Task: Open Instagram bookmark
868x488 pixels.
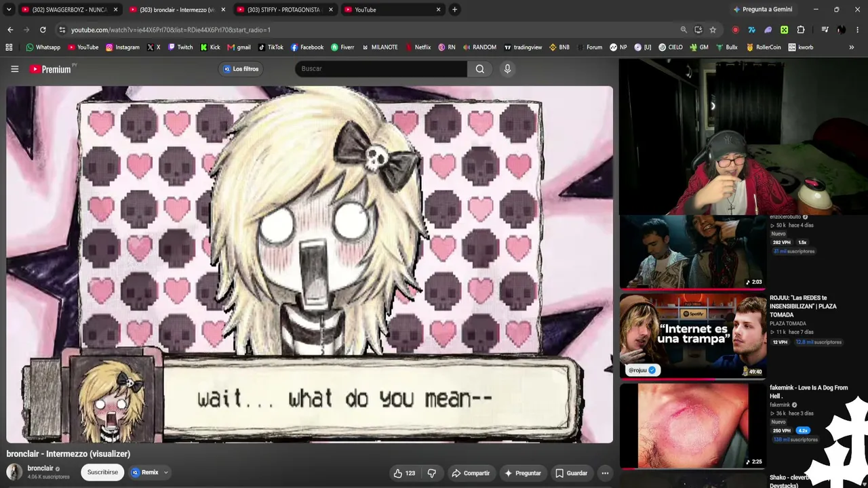Action: (123, 47)
